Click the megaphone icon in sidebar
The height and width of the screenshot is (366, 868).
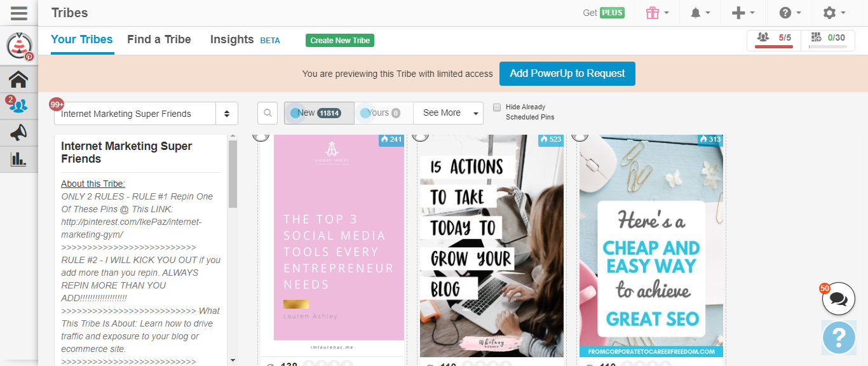(x=18, y=132)
